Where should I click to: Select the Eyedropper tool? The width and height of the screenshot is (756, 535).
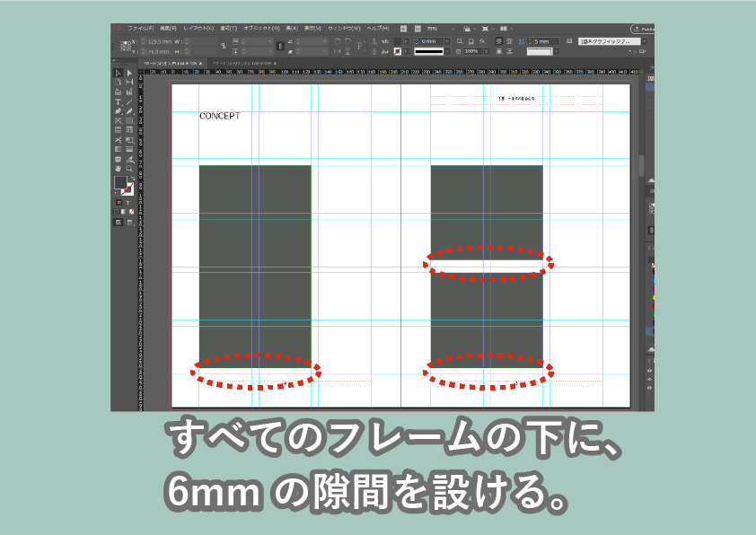[129, 159]
